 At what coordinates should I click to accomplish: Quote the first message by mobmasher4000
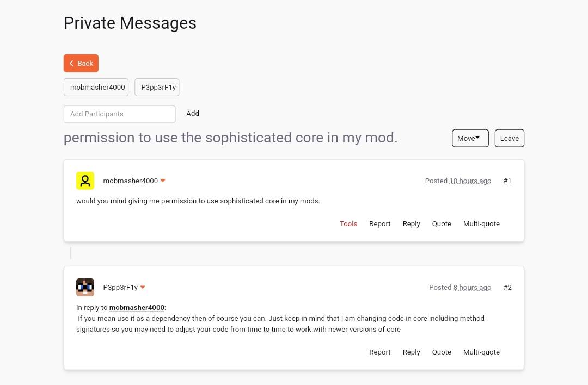442,224
